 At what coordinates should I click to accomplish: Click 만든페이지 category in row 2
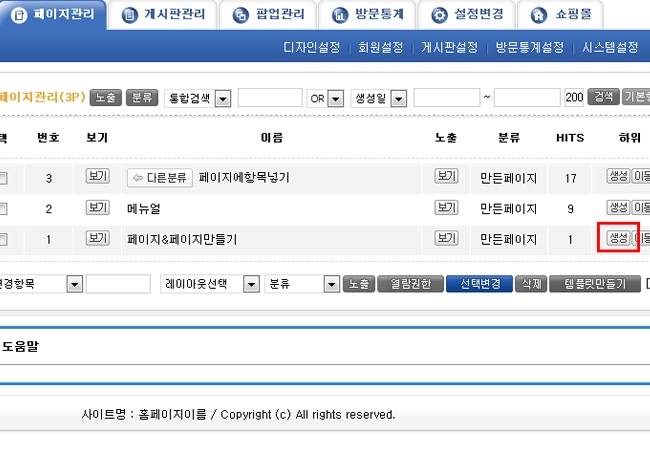[x=508, y=209]
